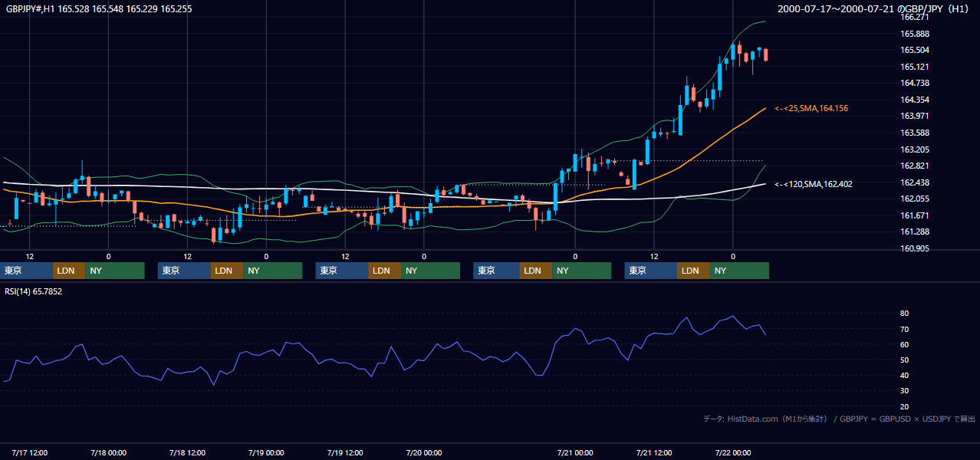Click the 160.905 price axis label
980x460 pixels.
click(x=915, y=248)
